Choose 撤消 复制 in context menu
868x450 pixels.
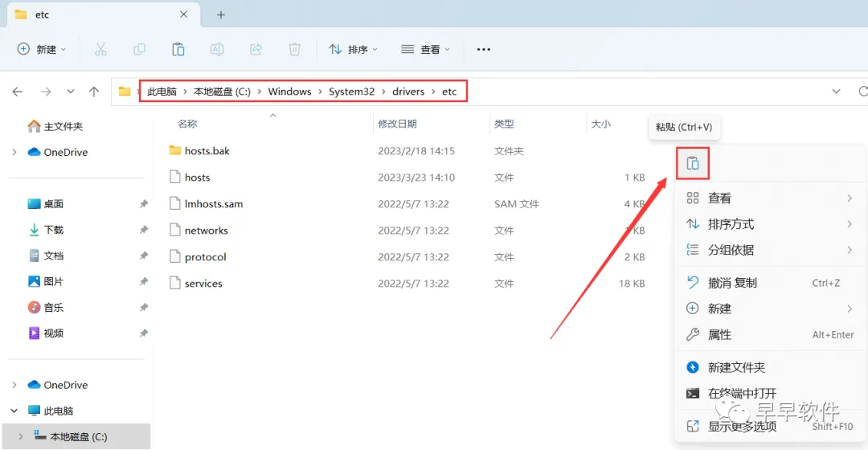[770, 283]
